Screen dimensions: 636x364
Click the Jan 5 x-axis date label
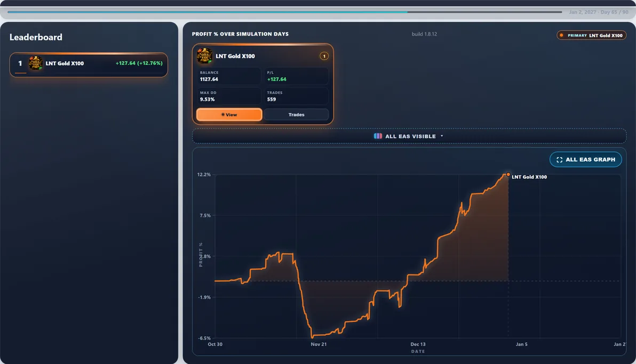[x=522, y=344]
